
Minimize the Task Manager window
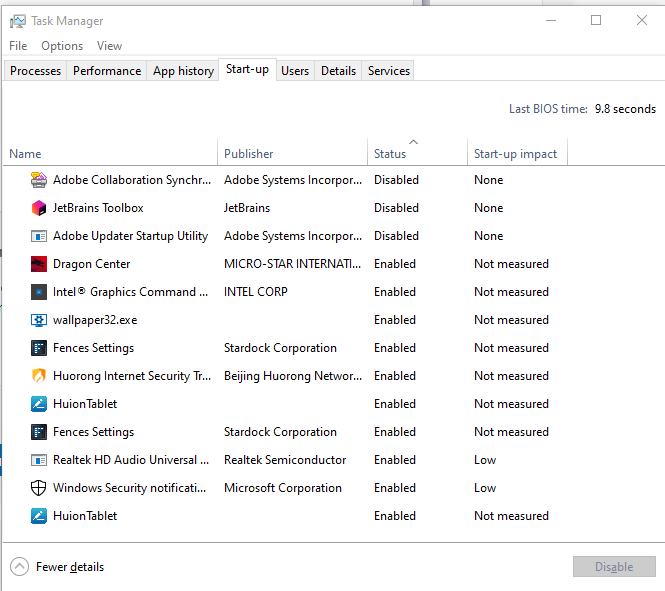550,20
